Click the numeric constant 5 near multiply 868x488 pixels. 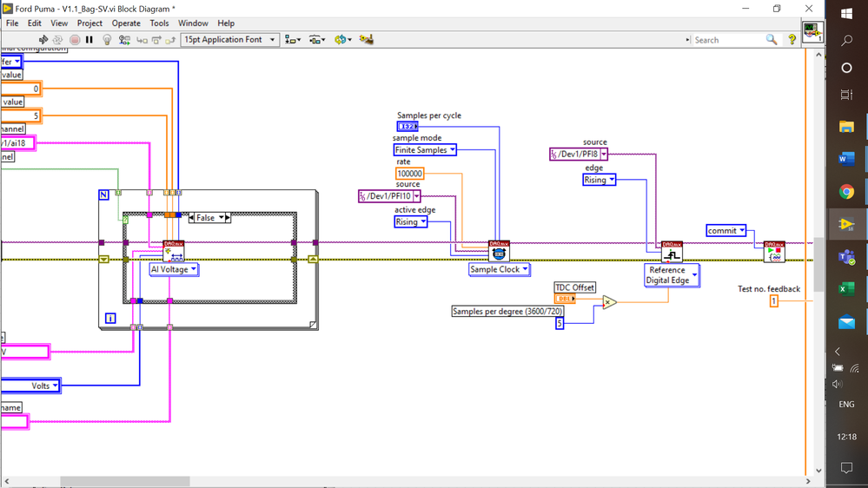[x=560, y=323]
